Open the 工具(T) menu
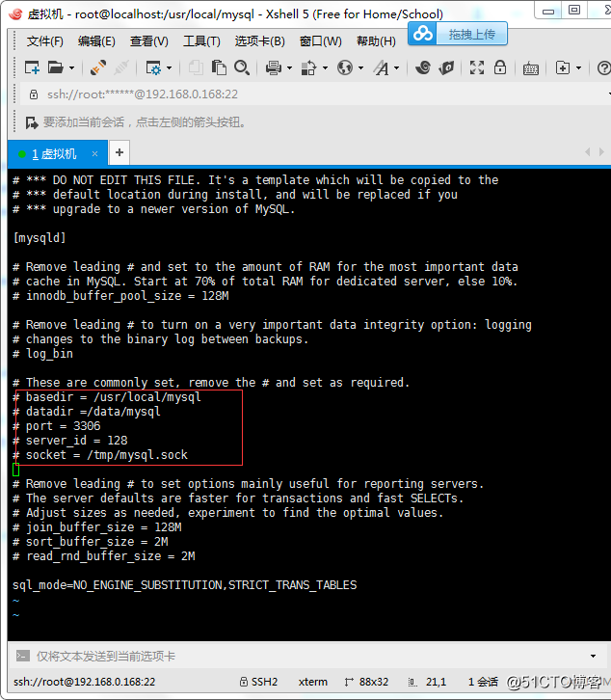 (x=201, y=41)
